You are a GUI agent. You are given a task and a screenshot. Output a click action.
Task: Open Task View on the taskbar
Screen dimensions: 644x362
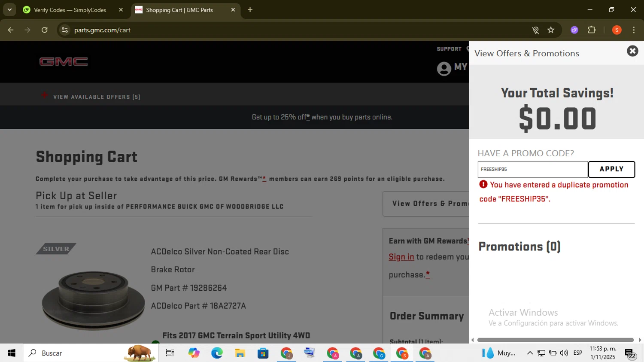tap(170, 353)
